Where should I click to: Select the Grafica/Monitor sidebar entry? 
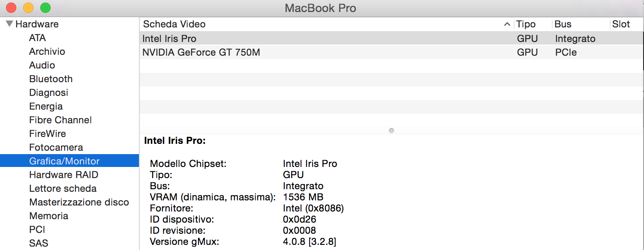pos(69,161)
